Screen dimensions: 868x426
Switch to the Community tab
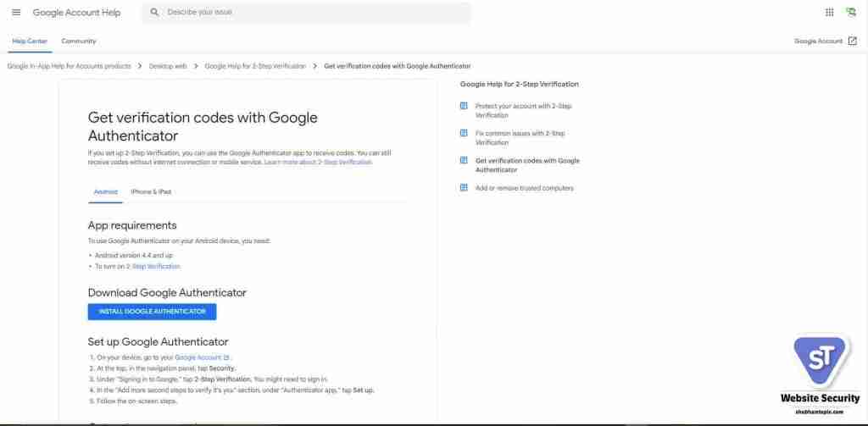coord(79,41)
